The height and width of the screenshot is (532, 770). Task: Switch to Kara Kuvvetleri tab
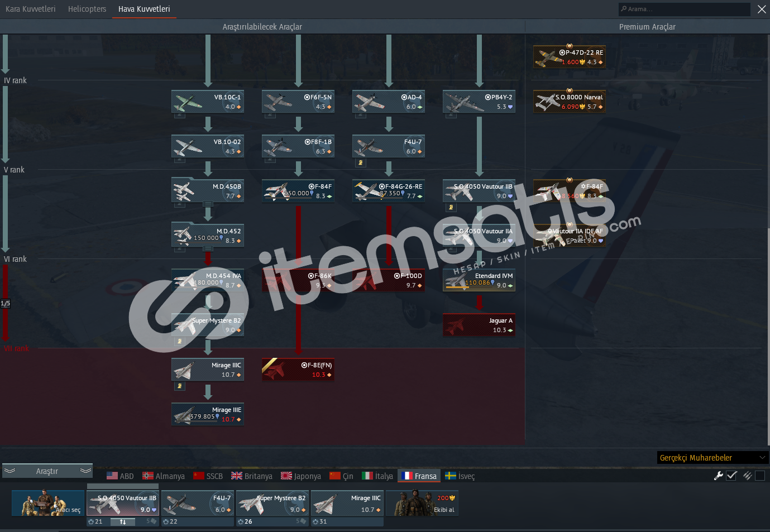pyautogui.click(x=31, y=9)
